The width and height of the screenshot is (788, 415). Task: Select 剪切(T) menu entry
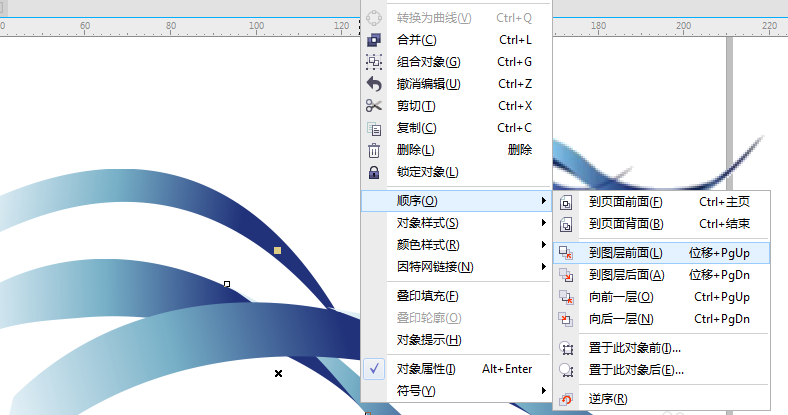pos(456,106)
